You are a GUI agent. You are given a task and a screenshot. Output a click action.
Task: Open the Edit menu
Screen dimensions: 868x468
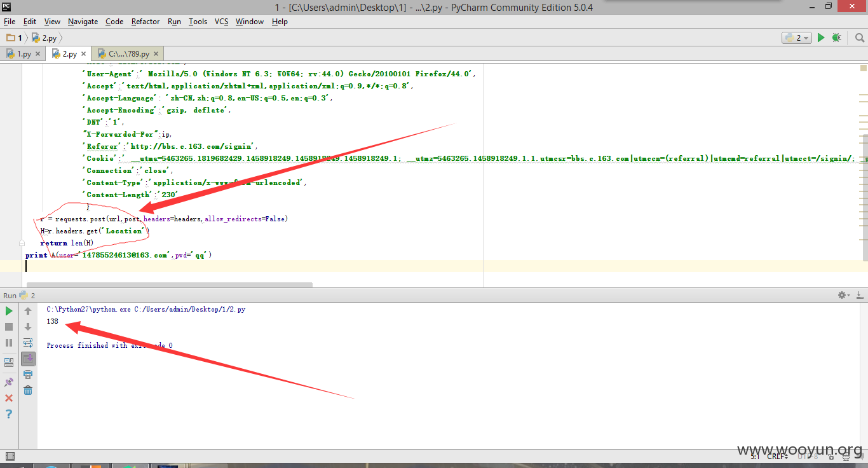(x=30, y=22)
